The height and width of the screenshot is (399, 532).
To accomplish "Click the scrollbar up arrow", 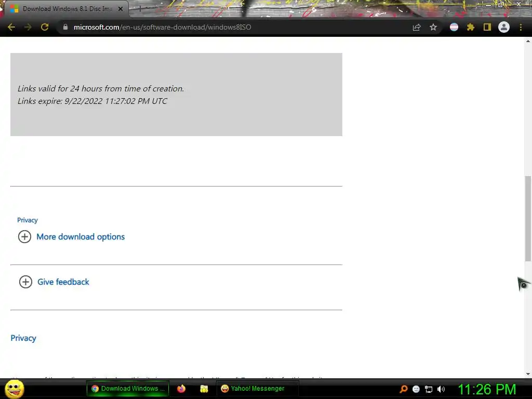I will click(528, 41).
